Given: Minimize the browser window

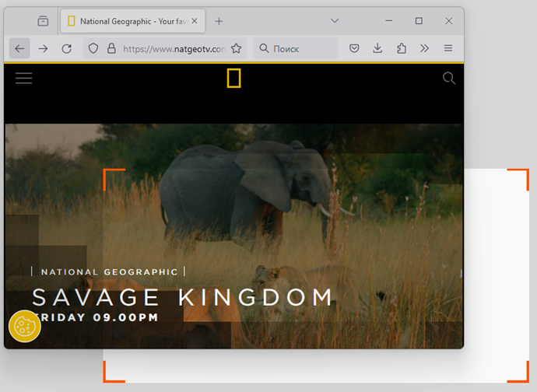Looking at the screenshot, I should (x=388, y=21).
